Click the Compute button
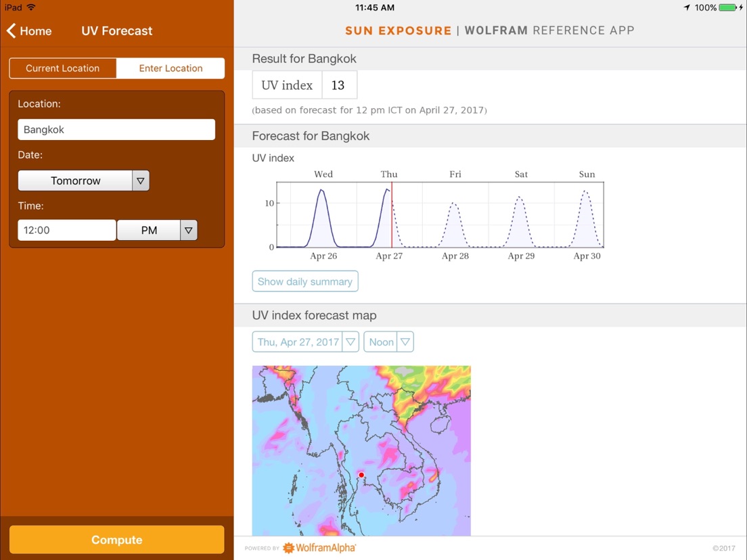 (x=116, y=540)
